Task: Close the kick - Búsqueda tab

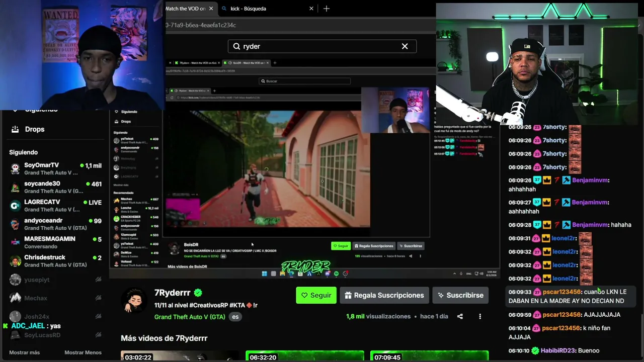Action: [311, 9]
